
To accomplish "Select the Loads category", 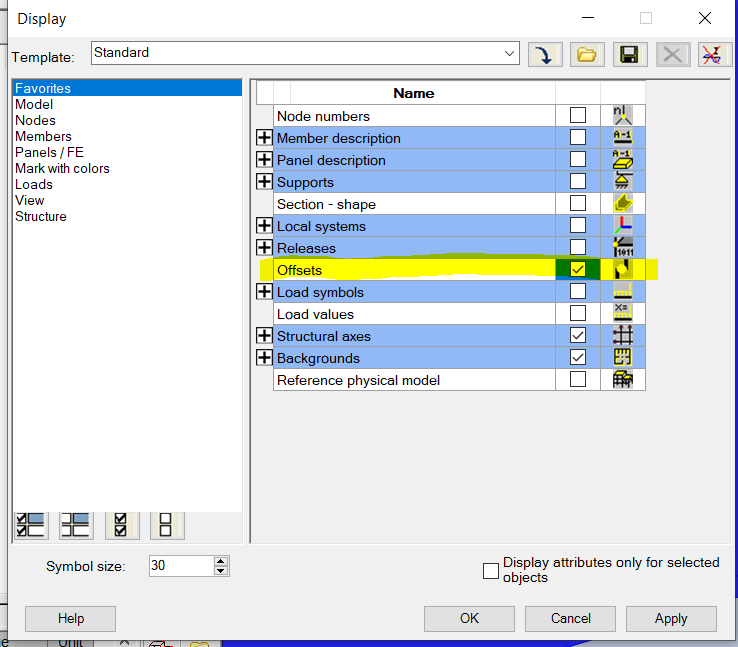I will point(127,184).
